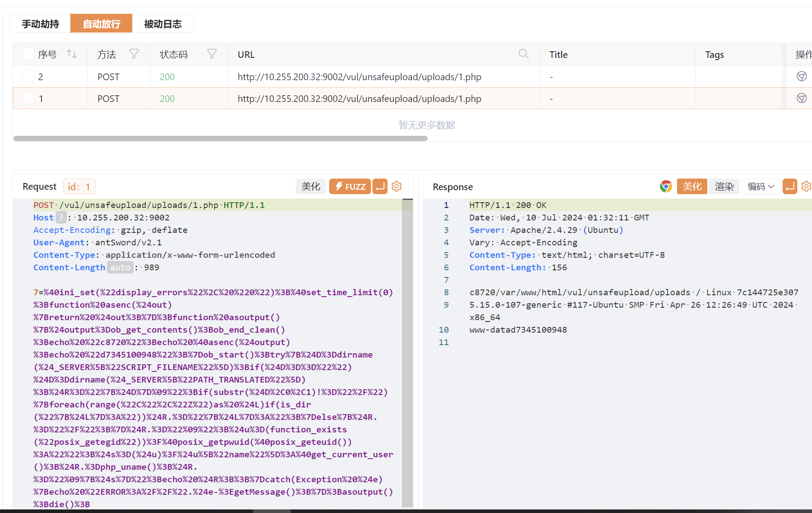Image resolution: width=812 pixels, height=513 pixels.
Task: Click the Accept-Encoding header in Request
Action: pyautogui.click(x=110, y=230)
